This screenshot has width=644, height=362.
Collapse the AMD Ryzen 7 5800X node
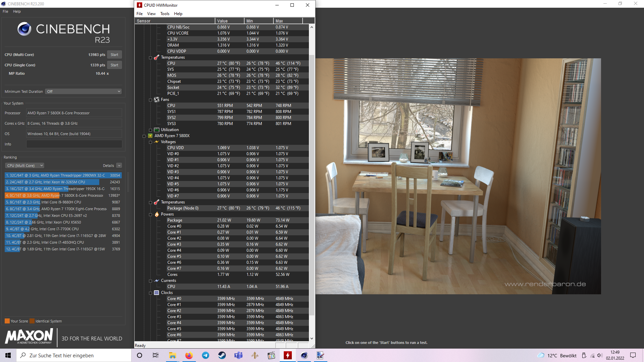(144, 136)
